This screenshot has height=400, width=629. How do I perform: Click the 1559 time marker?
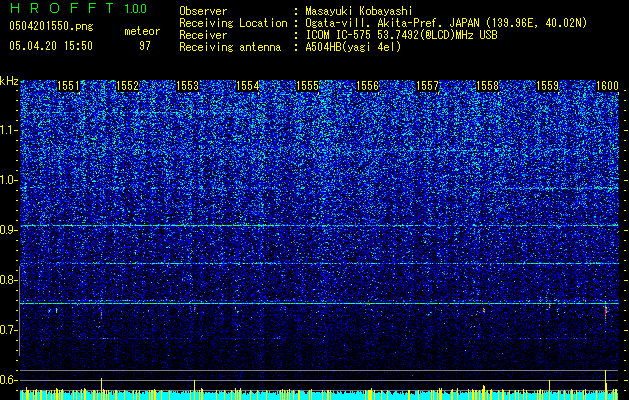548,86
